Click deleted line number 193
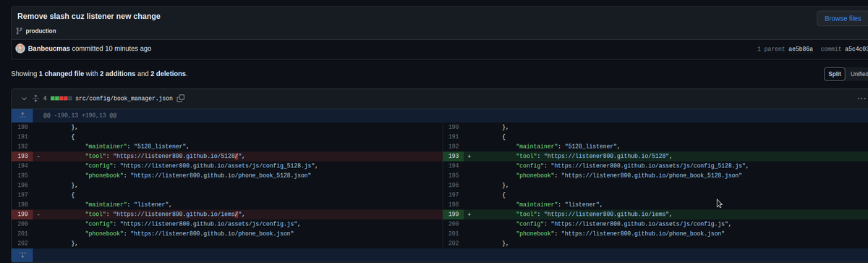 click(x=23, y=156)
